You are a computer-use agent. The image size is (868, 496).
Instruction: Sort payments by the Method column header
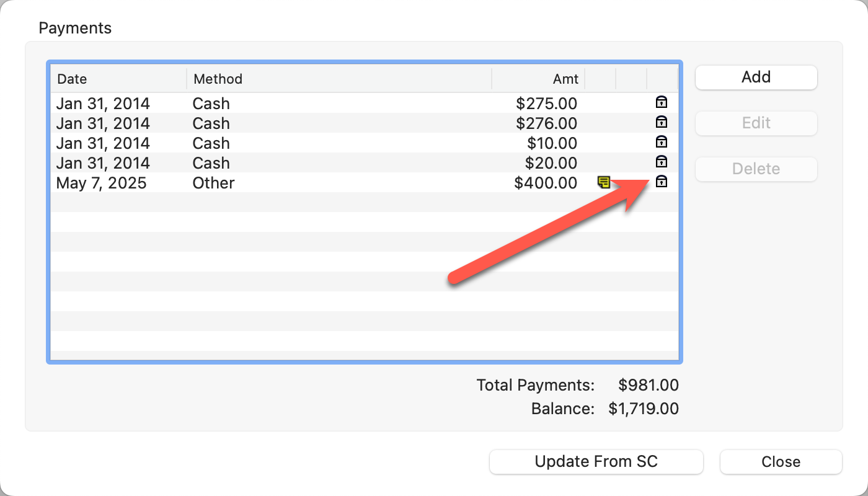coord(339,79)
